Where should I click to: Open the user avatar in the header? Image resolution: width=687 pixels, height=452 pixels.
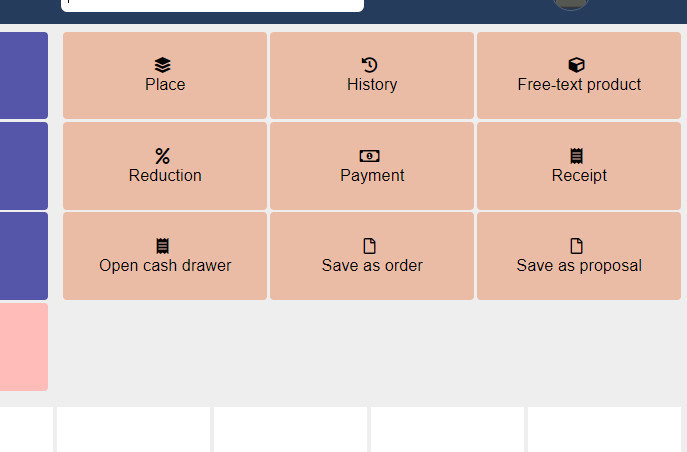point(571,4)
